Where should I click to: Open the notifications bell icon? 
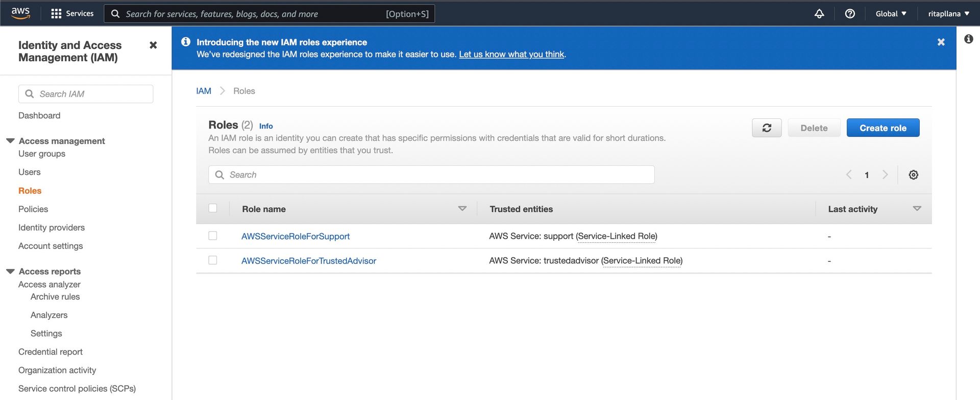coord(819,14)
